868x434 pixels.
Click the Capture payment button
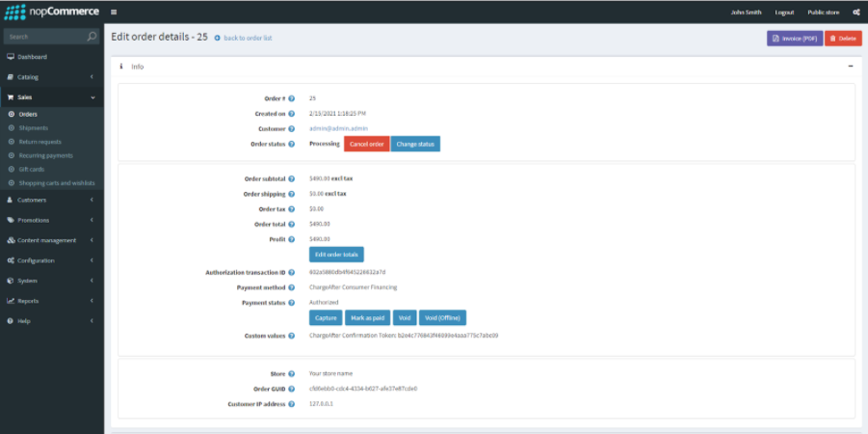[x=326, y=317]
